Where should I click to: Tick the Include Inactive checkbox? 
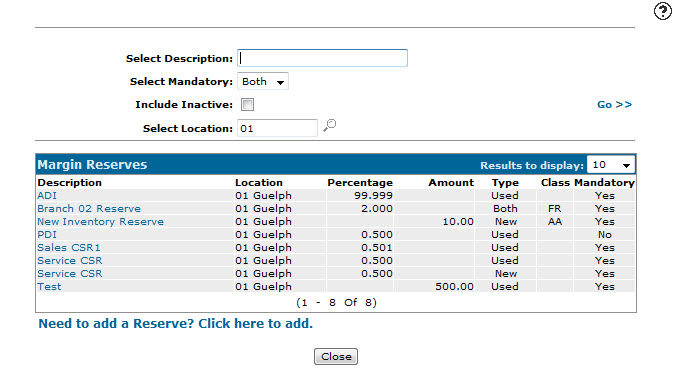247,104
